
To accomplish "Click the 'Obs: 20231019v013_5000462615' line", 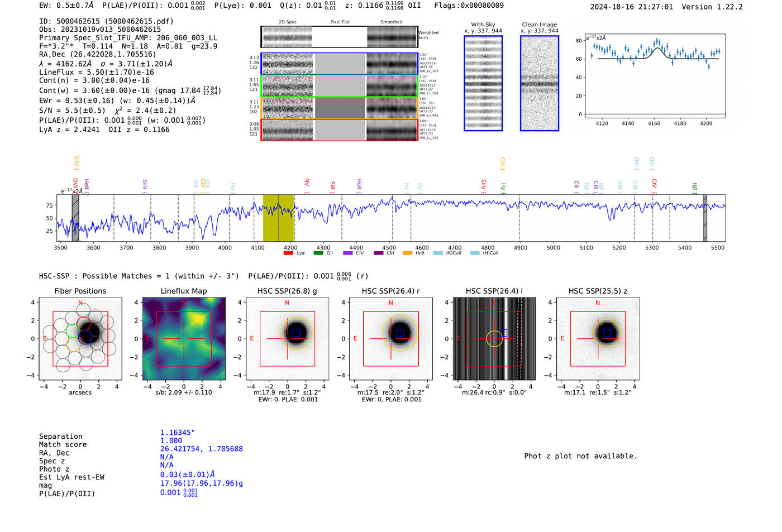I will 100,30.
